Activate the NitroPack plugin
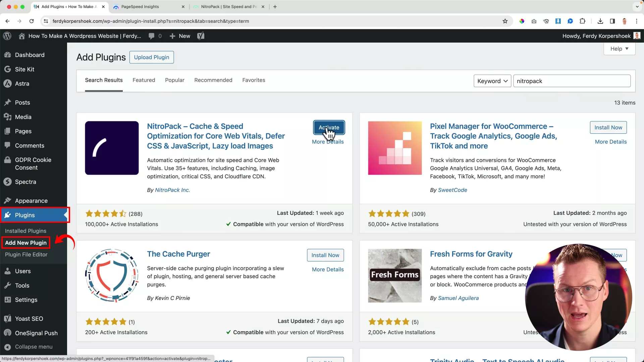644x362 pixels. click(x=329, y=127)
